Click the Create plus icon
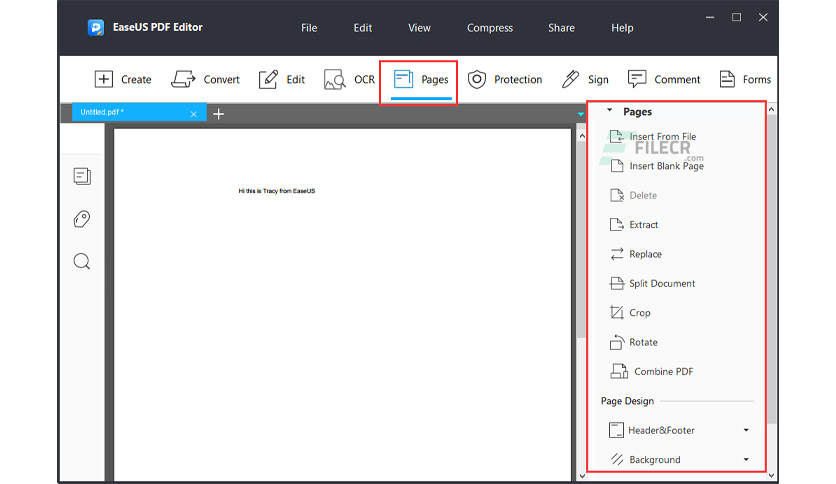This screenshot has height=484, width=836. click(x=103, y=79)
